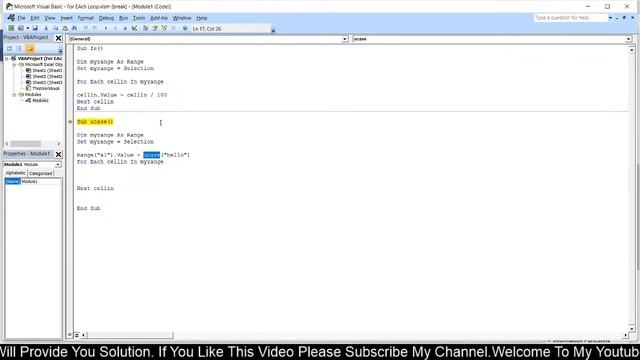Open the Help menu

coord(202,18)
